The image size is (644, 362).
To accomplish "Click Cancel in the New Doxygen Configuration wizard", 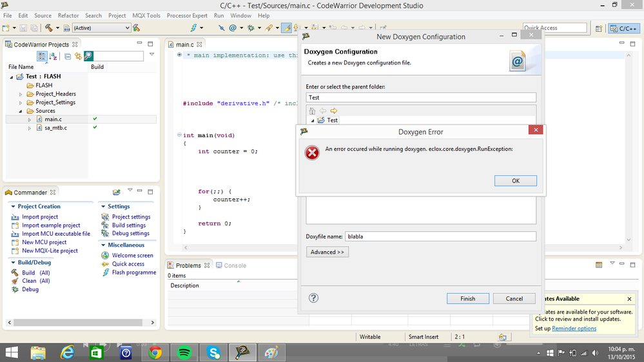I will (514, 298).
